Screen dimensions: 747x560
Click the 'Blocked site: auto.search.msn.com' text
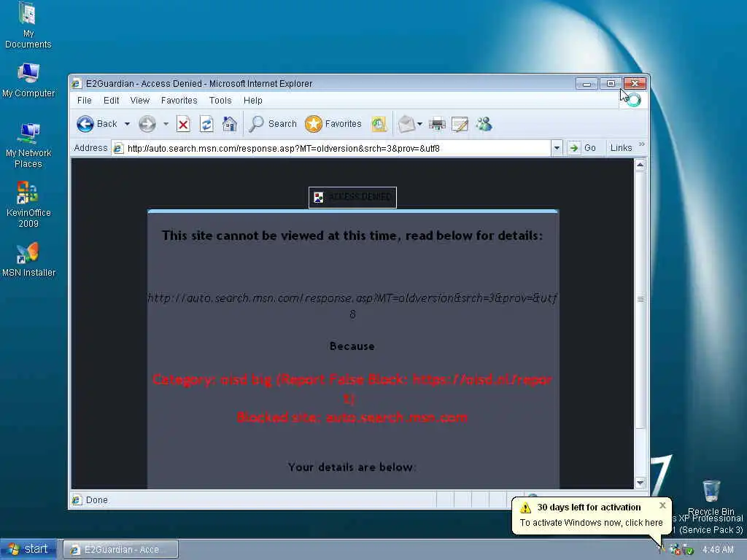point(352,418)
